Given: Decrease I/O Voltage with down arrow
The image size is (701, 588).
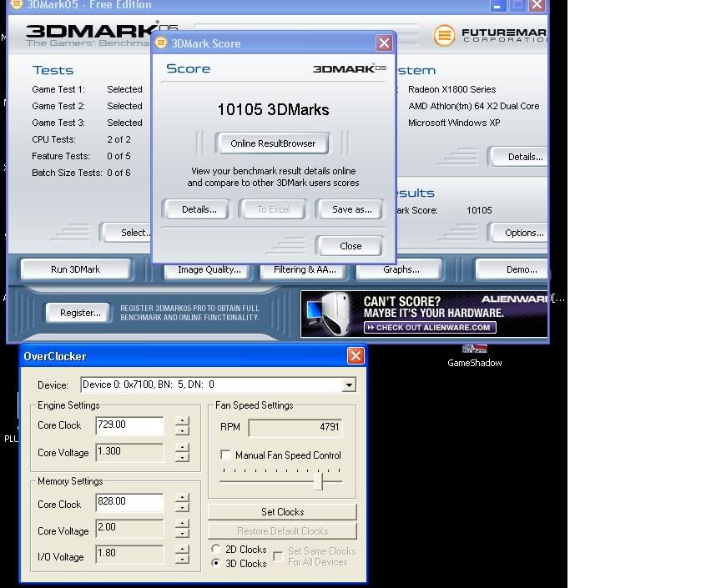Looking at the screenshot, I should coord(182,559).
